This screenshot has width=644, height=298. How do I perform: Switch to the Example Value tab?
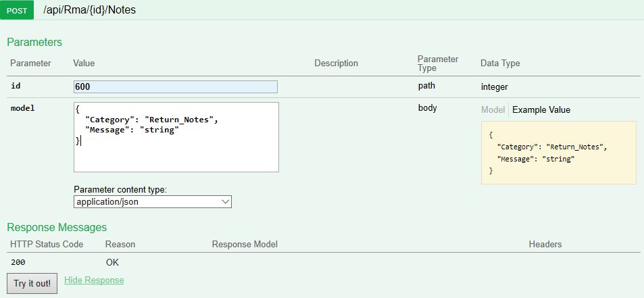tap(541, 110)
